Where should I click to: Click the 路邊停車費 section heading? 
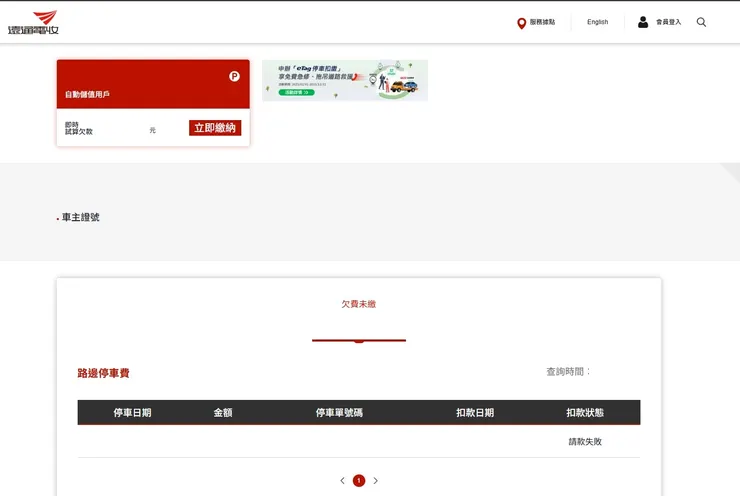[103, 373]
